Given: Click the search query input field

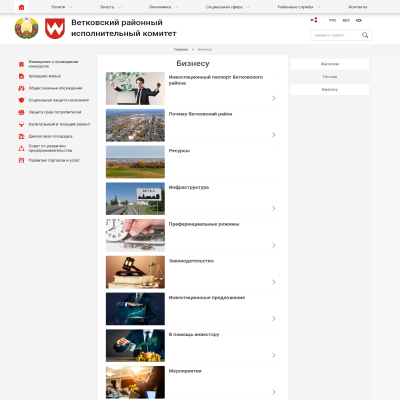Looking at the screenshot, I should [x=336, y=35].
